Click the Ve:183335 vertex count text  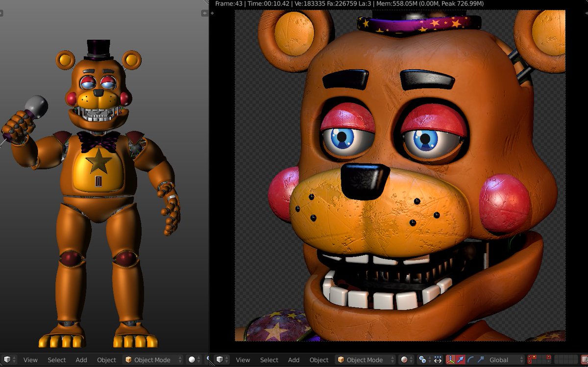311,3
